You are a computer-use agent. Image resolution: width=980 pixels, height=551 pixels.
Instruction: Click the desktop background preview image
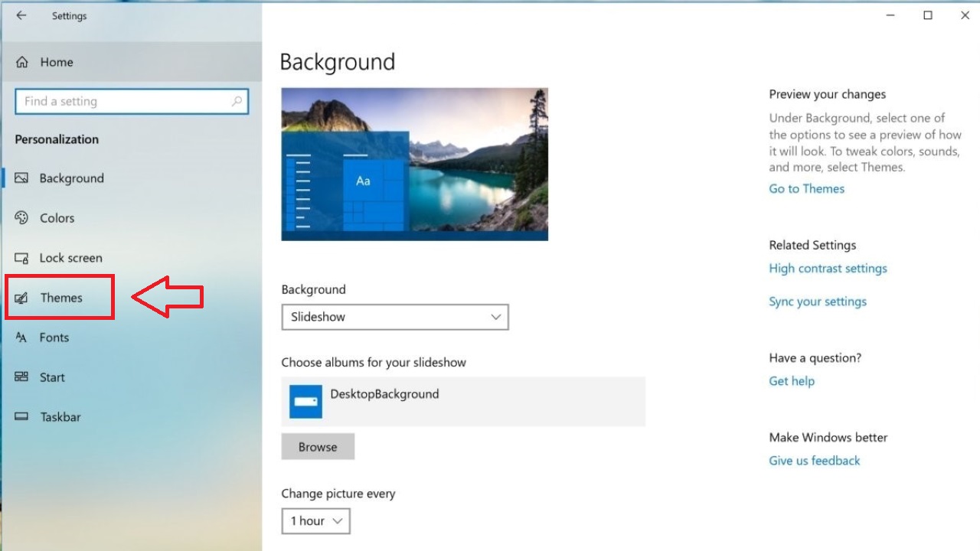click(x=414, y=164)
